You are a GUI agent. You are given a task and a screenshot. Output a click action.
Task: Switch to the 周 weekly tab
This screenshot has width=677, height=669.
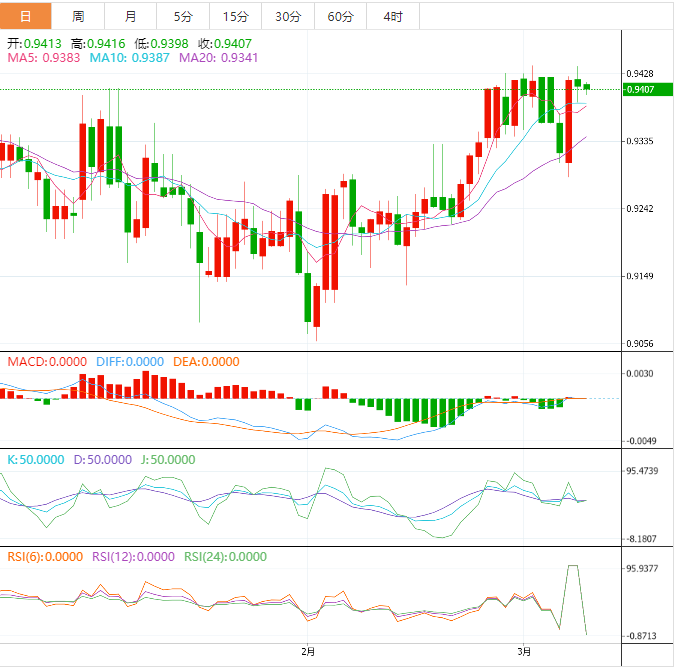tap(78, 16)
